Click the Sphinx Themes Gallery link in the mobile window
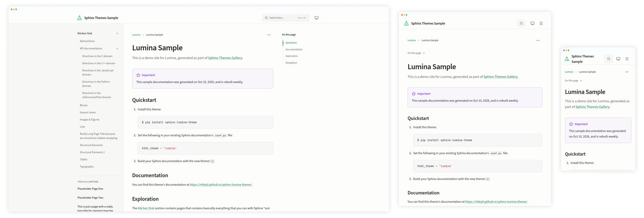644x218 pixels. tap(592, 107)
